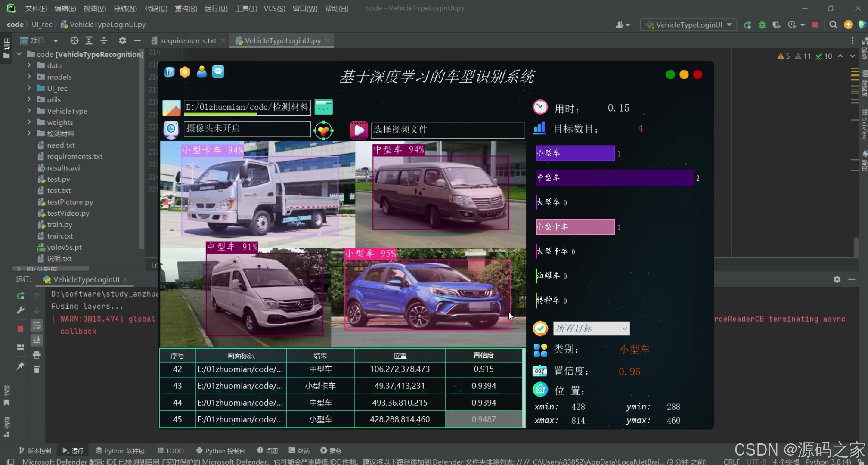Image resolution: width=868 pixels, height=465 pixels.
Task: Click the image path input field
Action: (248, 107)
